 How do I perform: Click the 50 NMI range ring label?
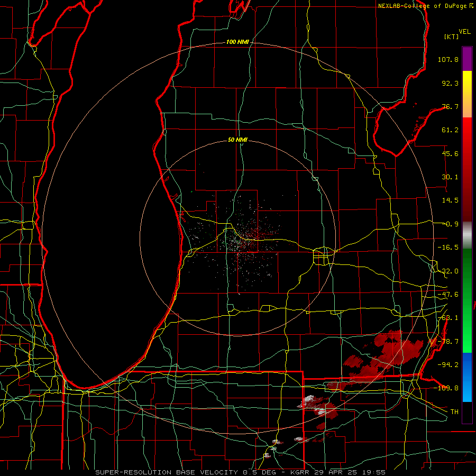[237, 140]
